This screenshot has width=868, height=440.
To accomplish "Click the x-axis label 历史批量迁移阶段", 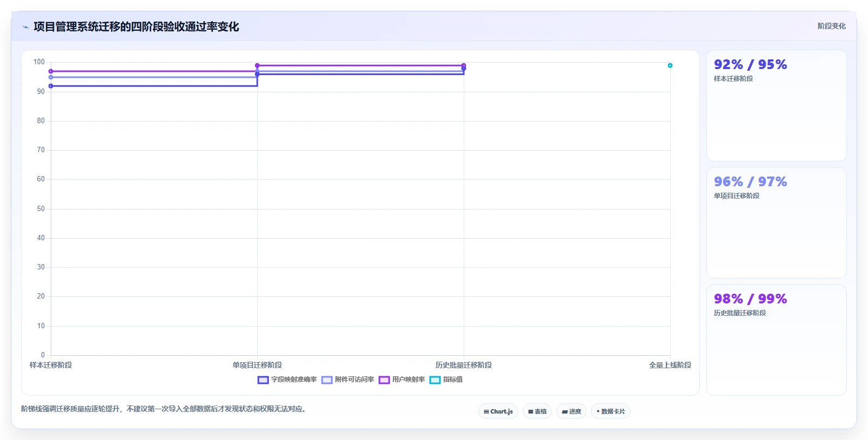I will pyautogui.click(x=464, y=365).
